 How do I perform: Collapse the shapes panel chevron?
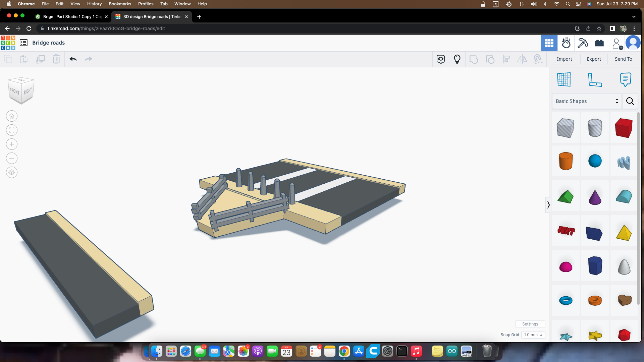coord(548,204)
